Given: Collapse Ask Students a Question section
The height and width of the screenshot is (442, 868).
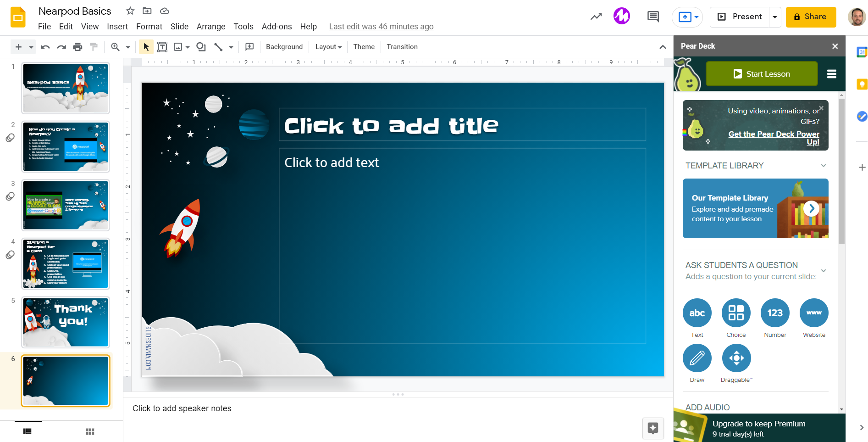Looking at the screenshot, I should pyautogui.click(x=824, y=271).
